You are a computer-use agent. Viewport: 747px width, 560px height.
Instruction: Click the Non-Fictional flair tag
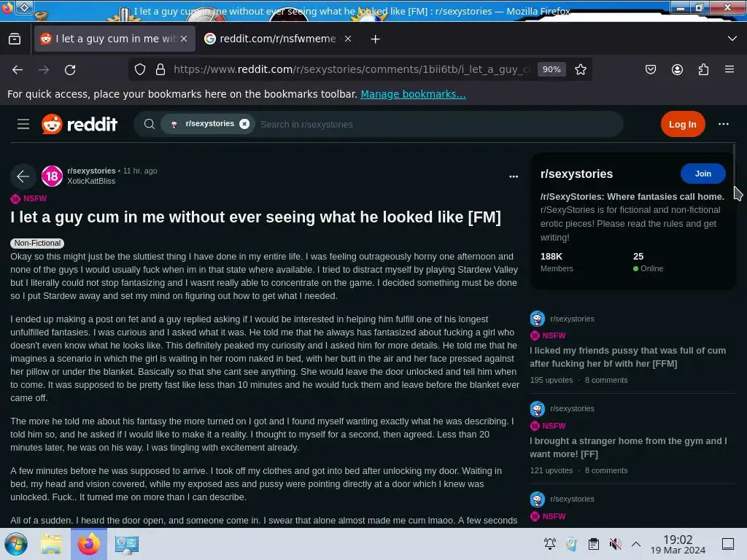click(37, 243)
